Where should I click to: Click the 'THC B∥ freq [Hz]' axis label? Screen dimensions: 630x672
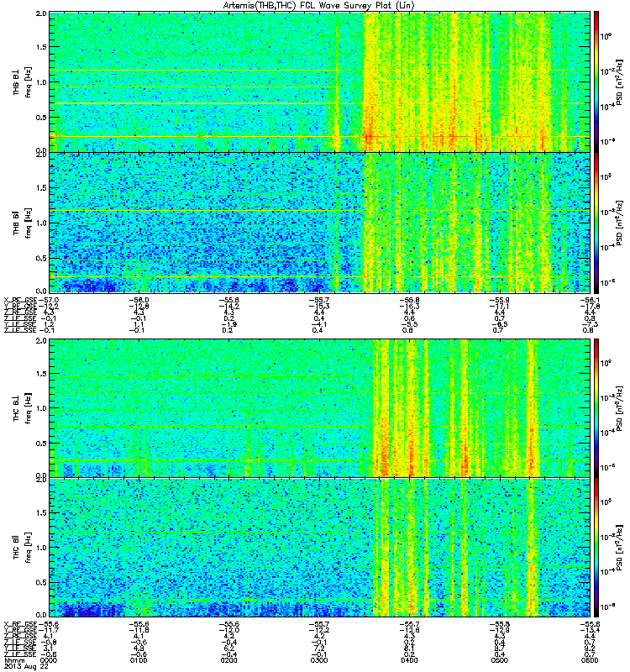(22, 548)
